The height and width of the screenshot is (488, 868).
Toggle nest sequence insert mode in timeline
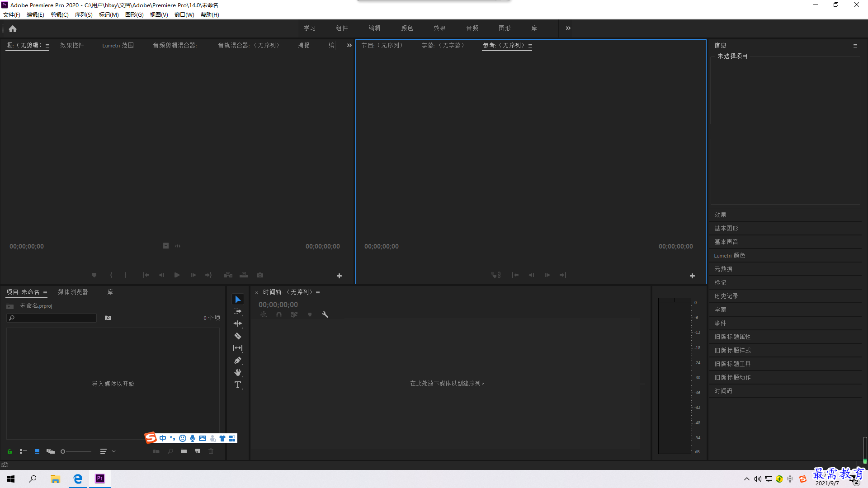(264, 314)
